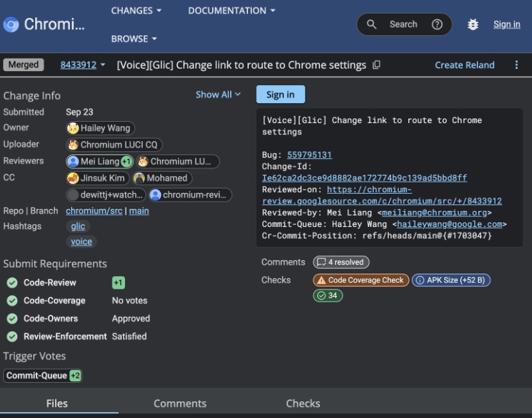This screenshot has height=418, width=532.
Task: Open the CHANGES dropdown menu
Action: coord(136,11)
